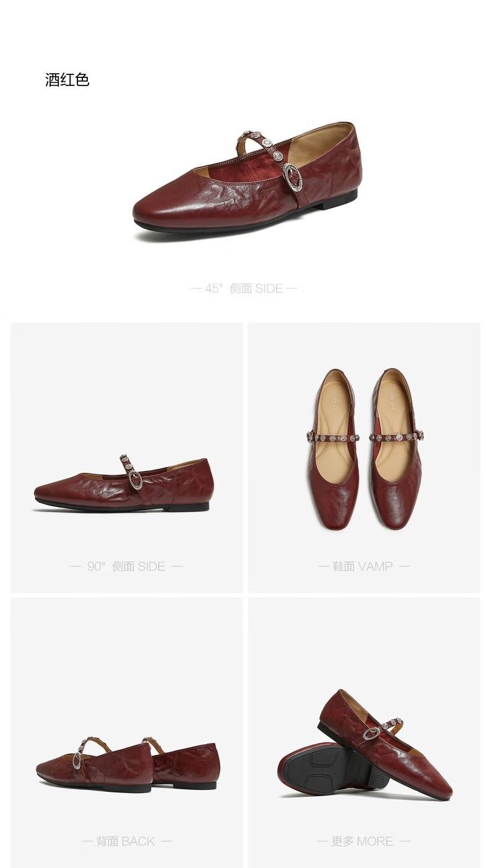
Task: Click the studded strap on the left vamp shoe
Action: tap(332, 437)
